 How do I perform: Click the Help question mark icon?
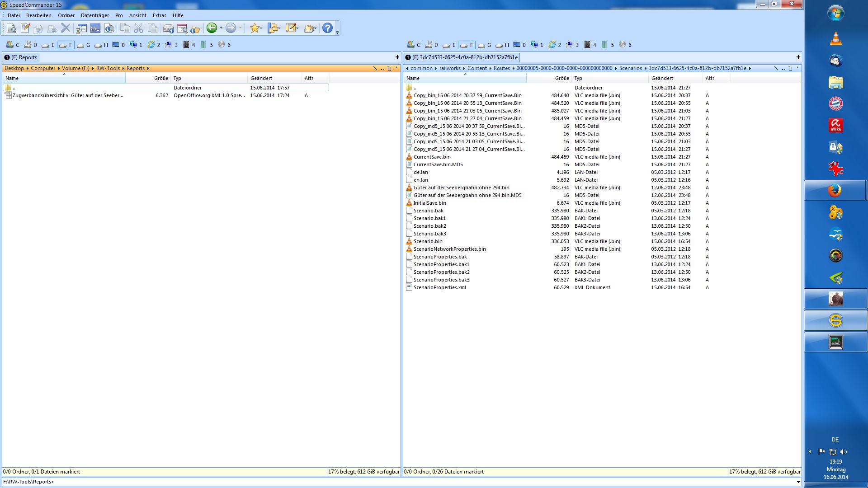tap(327, 28)
